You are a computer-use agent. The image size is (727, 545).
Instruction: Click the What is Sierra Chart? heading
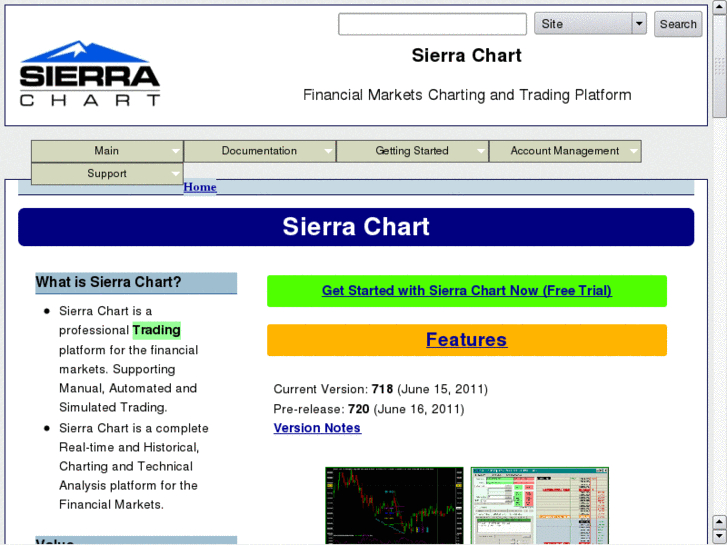tap(136, 282)
